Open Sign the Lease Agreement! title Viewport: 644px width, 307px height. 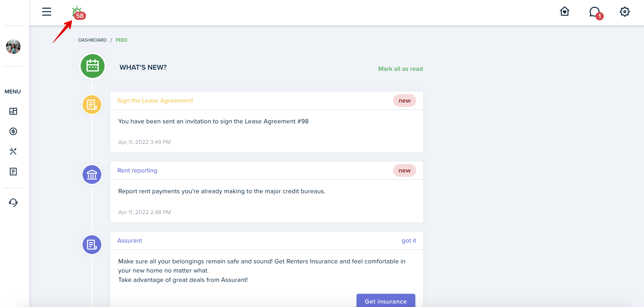(x=155, y=101)
